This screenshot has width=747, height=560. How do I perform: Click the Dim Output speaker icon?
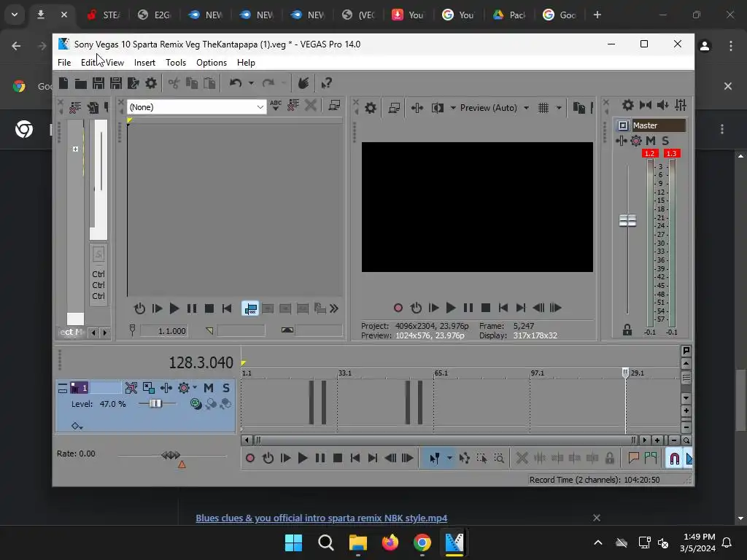point(662,105)
